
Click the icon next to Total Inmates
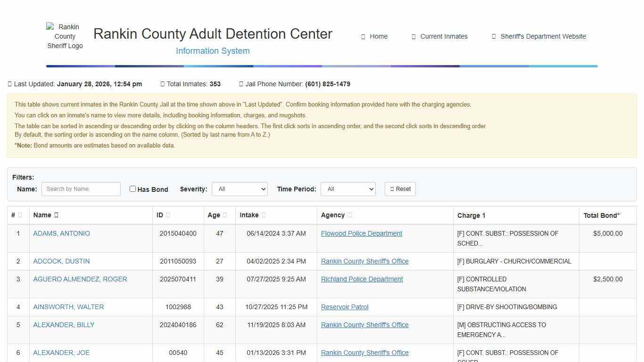coord(161,84)
